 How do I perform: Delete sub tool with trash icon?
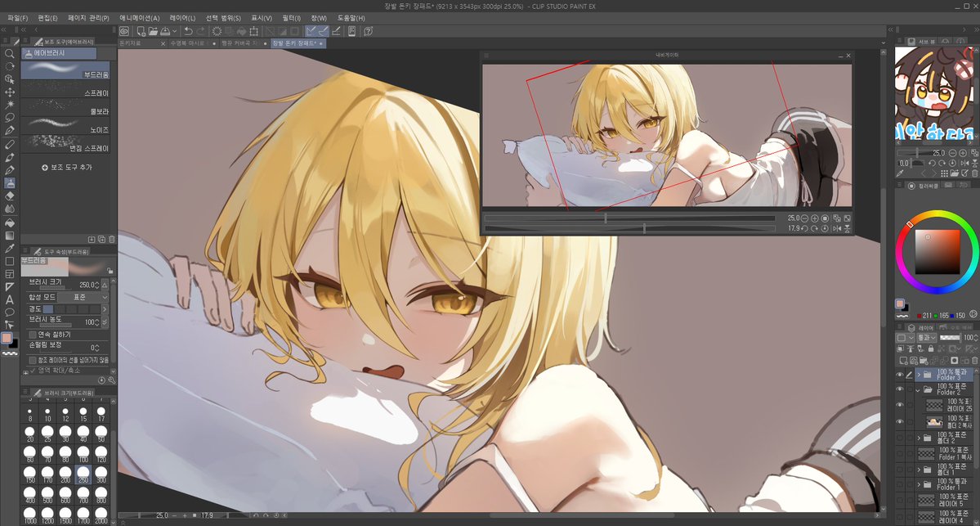pos(112,239)
